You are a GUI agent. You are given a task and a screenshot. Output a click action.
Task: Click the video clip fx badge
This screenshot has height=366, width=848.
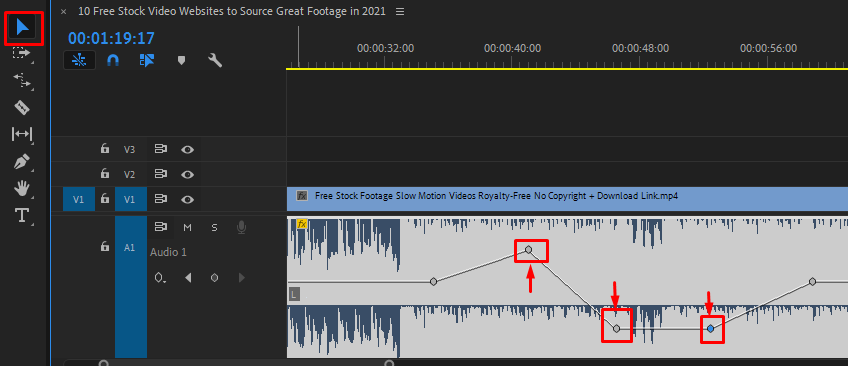click(x=303, y=196)
